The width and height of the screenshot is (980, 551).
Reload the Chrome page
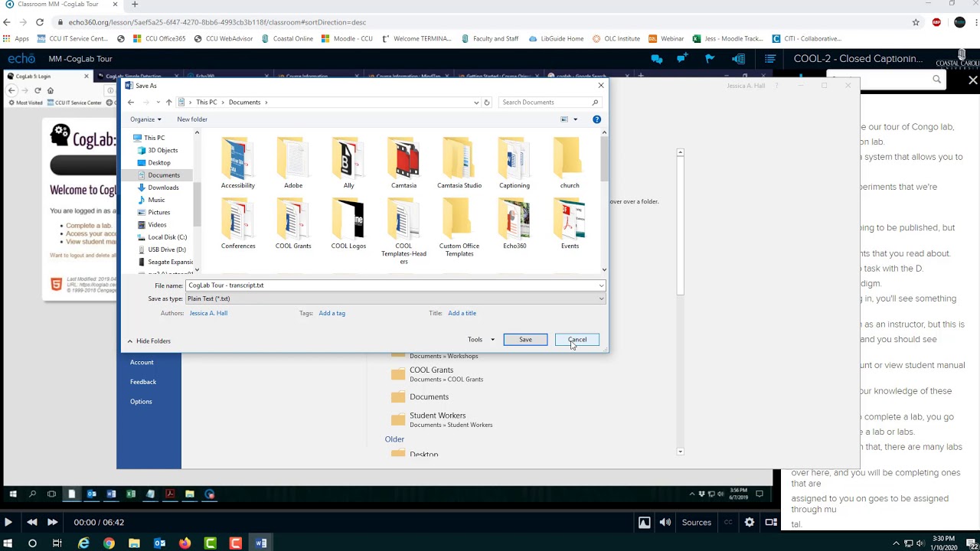[40, 22]
